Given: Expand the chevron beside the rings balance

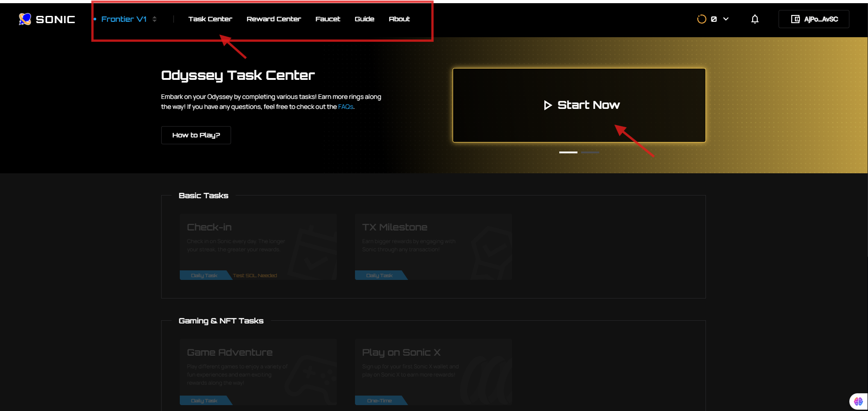Looking at the screenshot, I should 726,19.
